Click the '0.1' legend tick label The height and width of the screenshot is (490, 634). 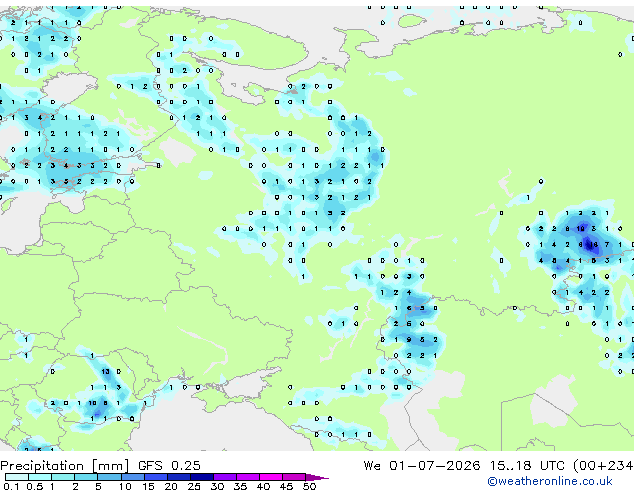tap(11, 486)
